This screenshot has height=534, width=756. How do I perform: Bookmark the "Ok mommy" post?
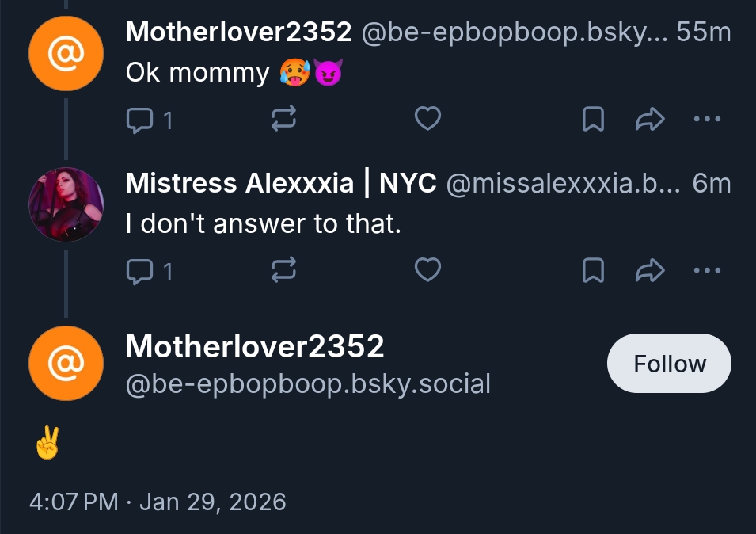click(x=593, y=120)
